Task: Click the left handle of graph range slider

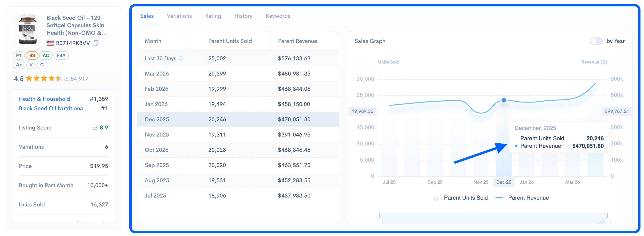Action: pos(380,221)
